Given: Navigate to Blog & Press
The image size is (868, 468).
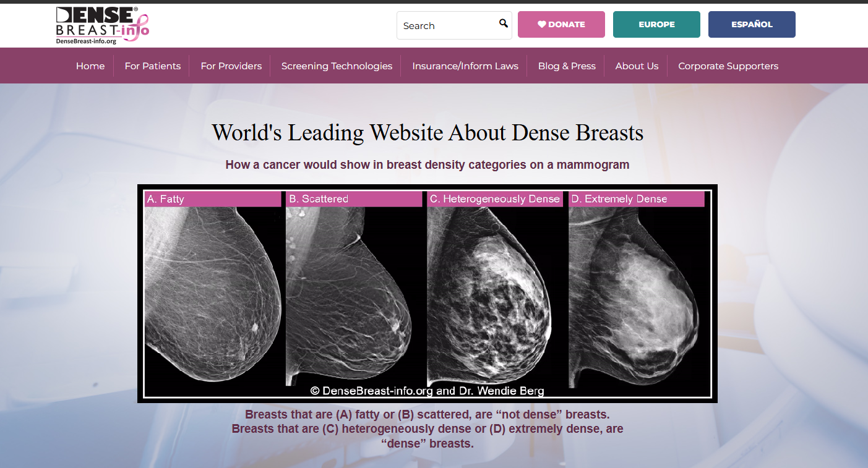Looking at the screenshot, I should (567, 66).
